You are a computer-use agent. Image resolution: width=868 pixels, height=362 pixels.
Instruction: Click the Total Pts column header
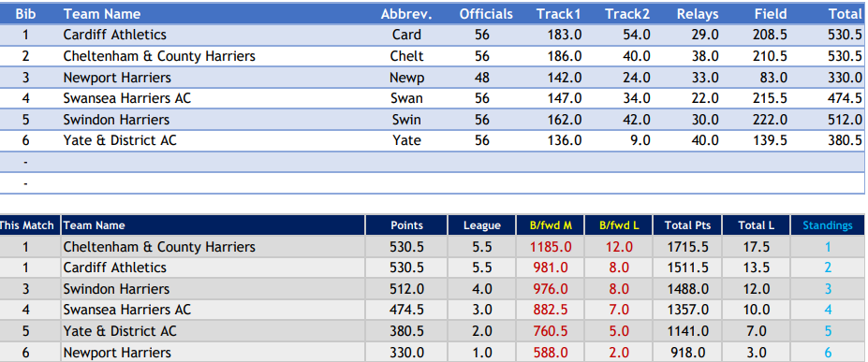(687, 225)
